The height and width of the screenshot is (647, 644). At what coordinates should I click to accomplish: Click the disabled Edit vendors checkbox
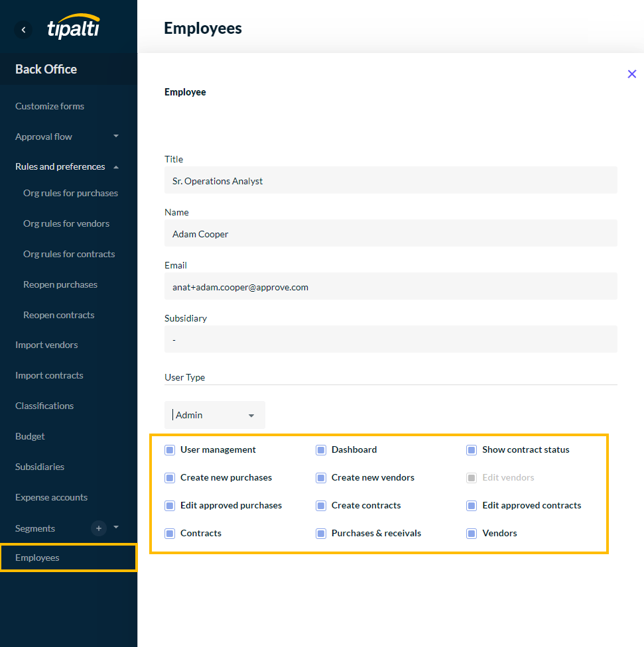[x=472, y=478]
